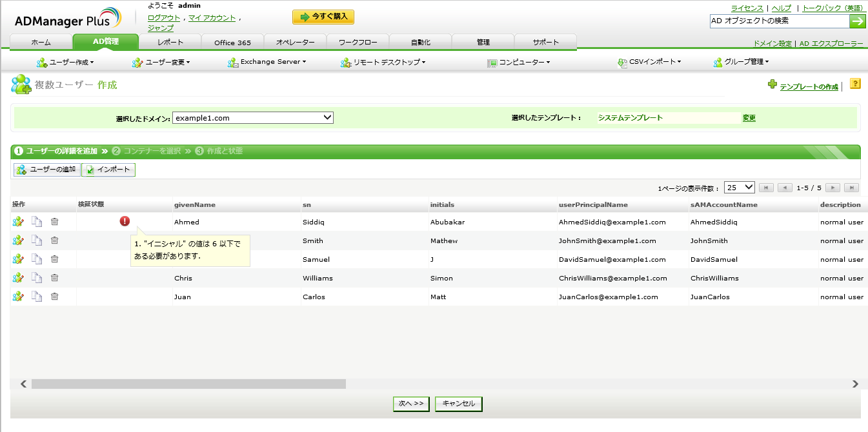Open the ライセンス link

coord(747,8)
